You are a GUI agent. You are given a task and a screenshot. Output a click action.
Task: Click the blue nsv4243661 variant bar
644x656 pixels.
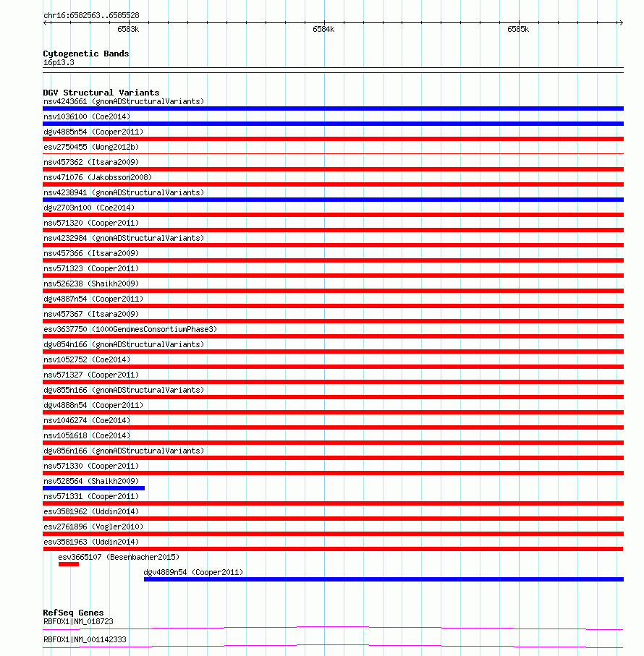pyautogui.click(x=333, y=108)
